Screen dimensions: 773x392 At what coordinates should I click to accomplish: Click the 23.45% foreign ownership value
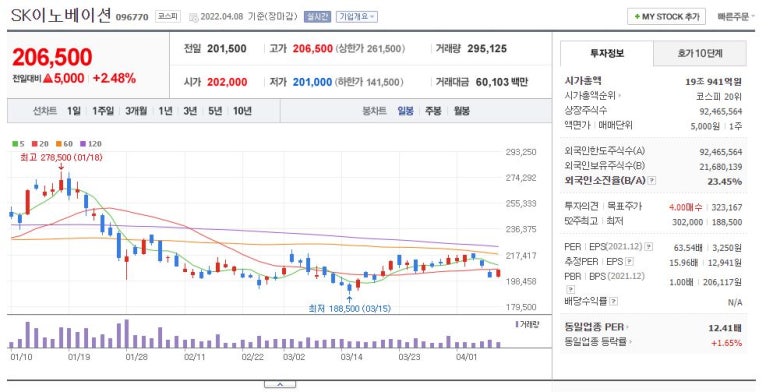pyautogui.click(x=724, y=181)
